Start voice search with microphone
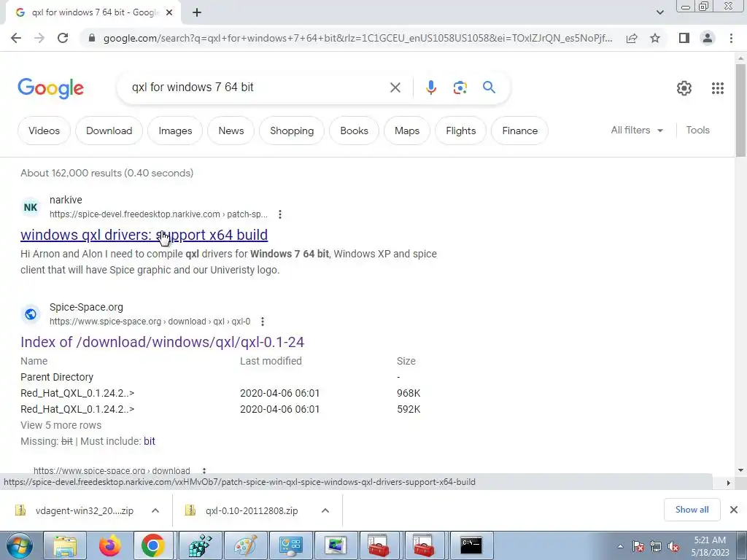747x560 pixels. pos(430,87)
